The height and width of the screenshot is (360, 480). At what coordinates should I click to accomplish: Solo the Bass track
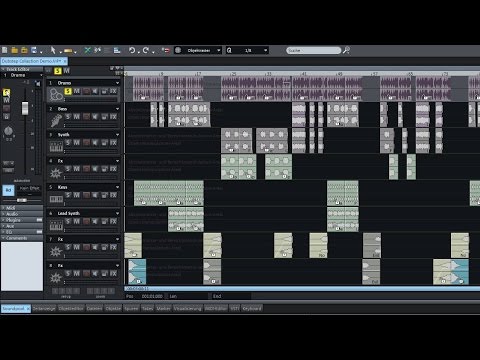(68, 117)
